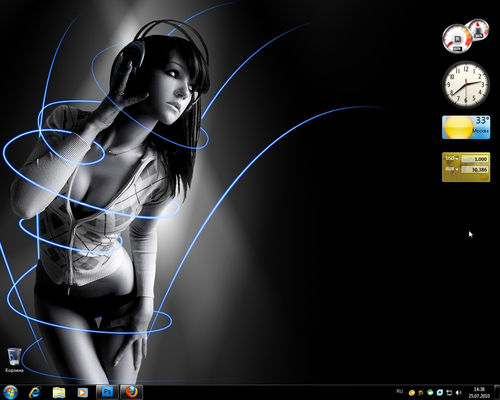Click the RUB amount field showing 30,386
Screen dimensions: 500x400
[475, 170]
